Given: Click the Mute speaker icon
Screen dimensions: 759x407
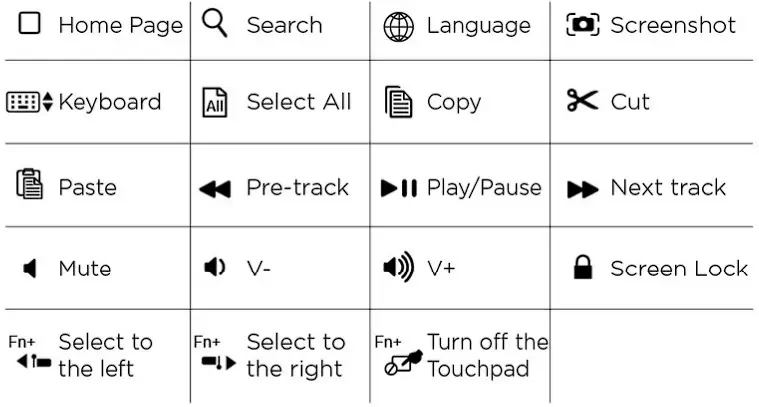Looking at the screenshot, I should tap(30, 268).
